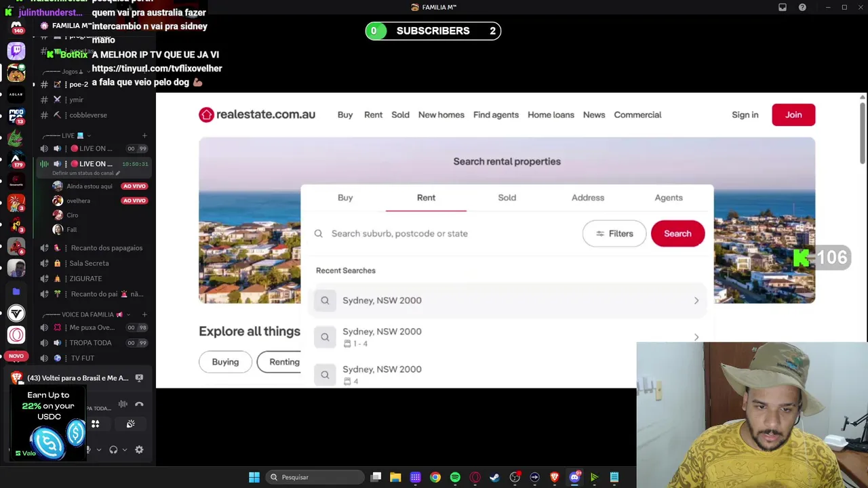The width and height of the screenshot is (868, 488).
Task: Open Spotify from the taskbar
Action: tap(455, 477)
